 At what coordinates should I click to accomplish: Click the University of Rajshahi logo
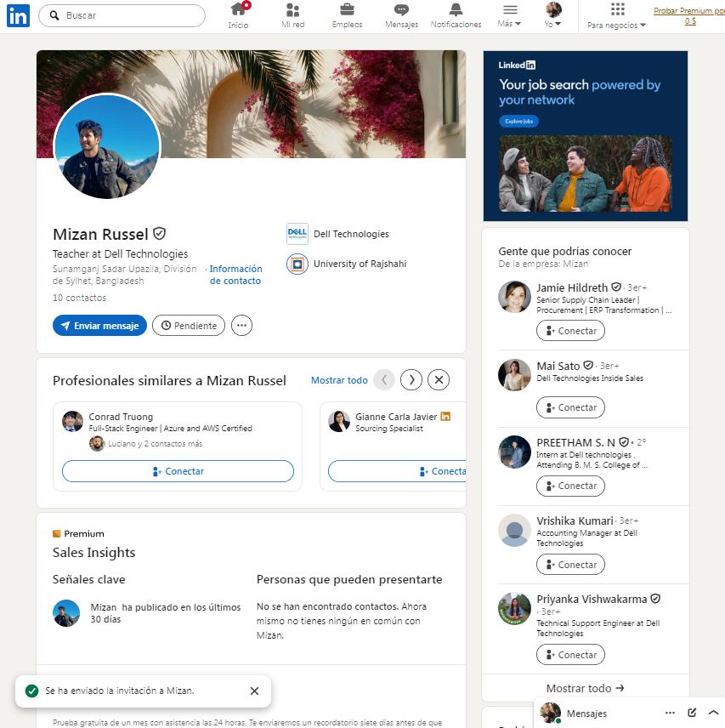point(297,264)
